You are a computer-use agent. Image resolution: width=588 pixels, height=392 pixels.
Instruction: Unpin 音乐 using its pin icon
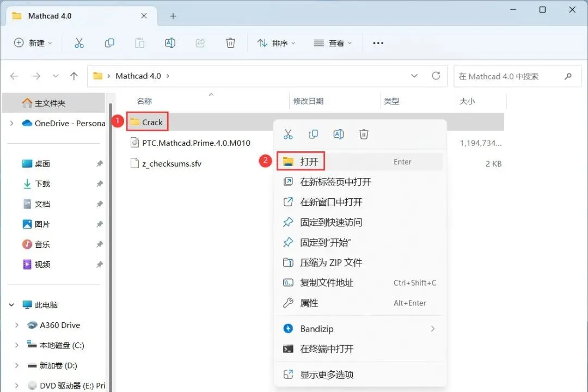point(100,244)
